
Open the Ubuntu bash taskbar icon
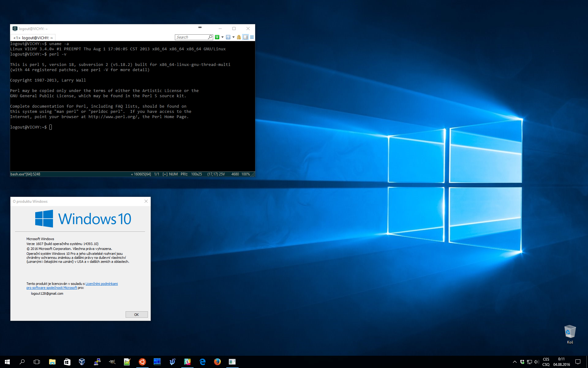tap(142, 362)
